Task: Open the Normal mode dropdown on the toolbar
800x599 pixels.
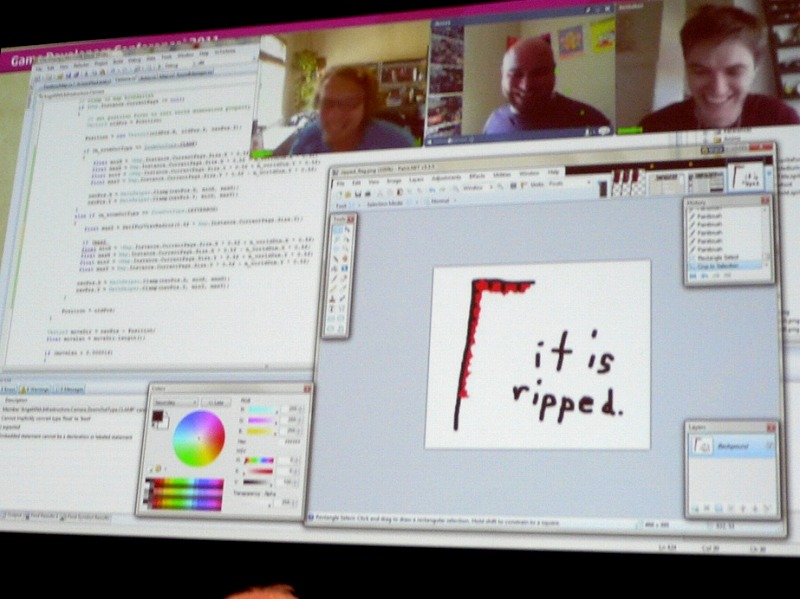Action: pos(442,201)
